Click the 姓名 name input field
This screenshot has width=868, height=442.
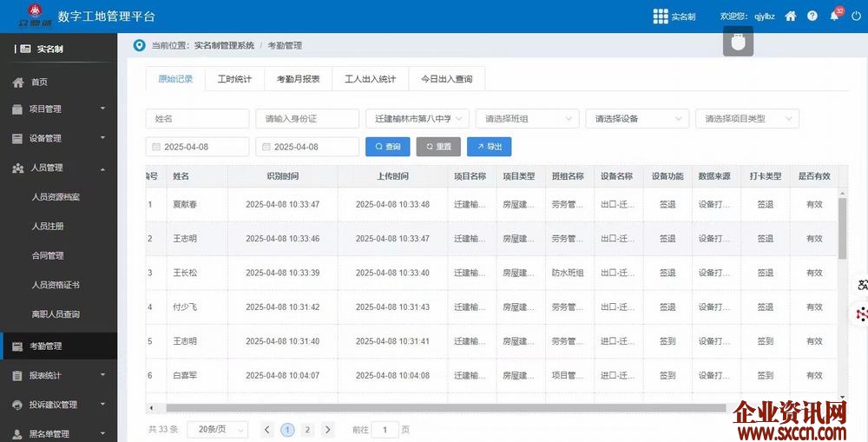click(x=198, y=118)
